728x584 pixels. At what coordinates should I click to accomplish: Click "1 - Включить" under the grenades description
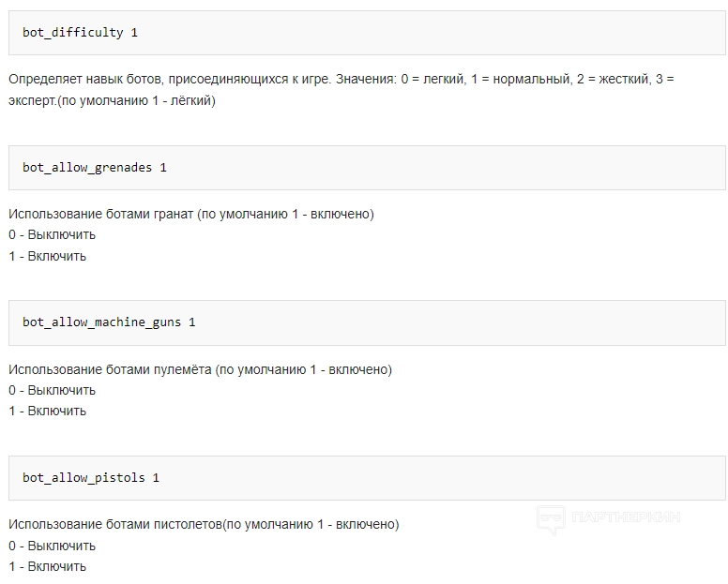click(47, 256)
